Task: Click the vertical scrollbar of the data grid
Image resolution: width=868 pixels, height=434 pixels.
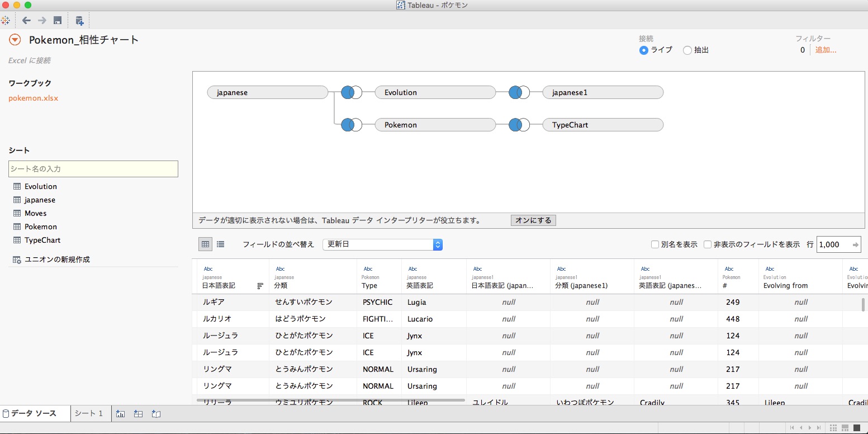Action: 864,305
